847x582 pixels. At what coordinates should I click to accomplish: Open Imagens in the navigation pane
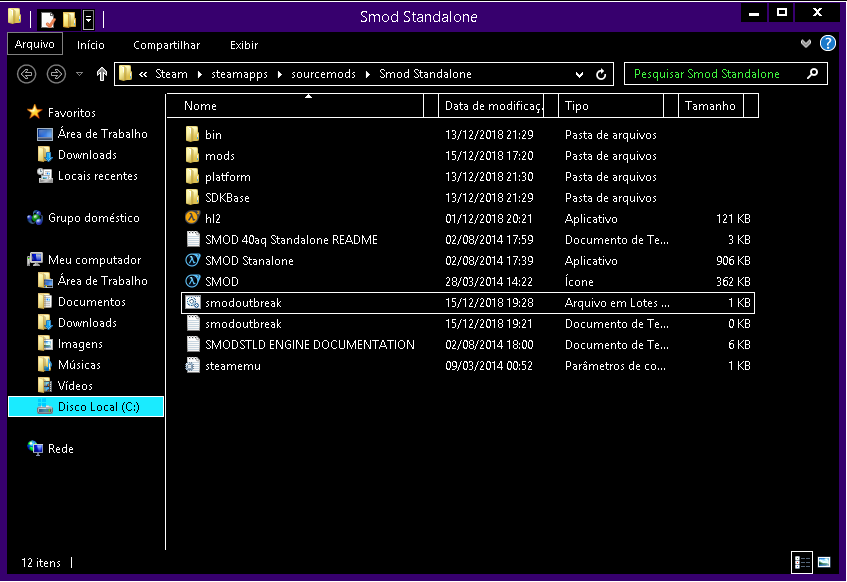coord(80,344)
